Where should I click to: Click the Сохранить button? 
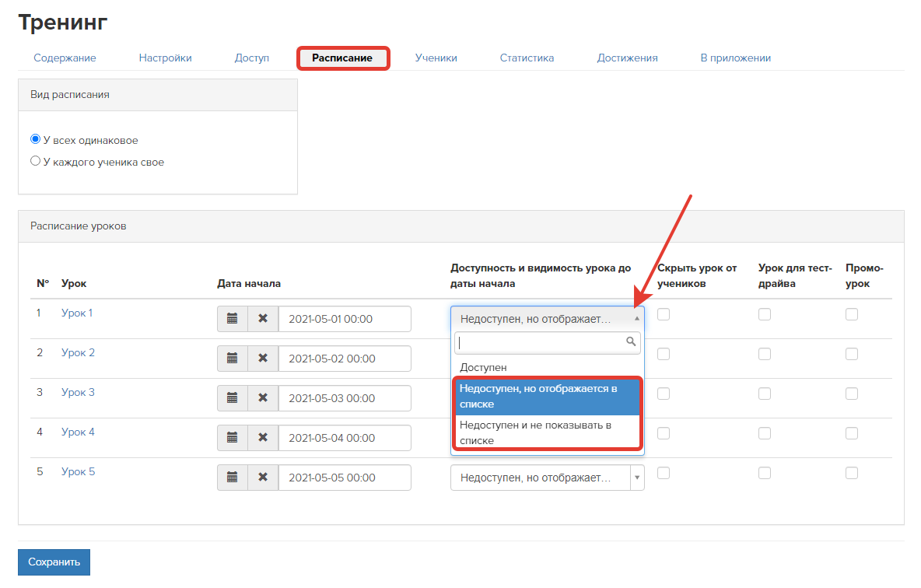pos(54,562)
